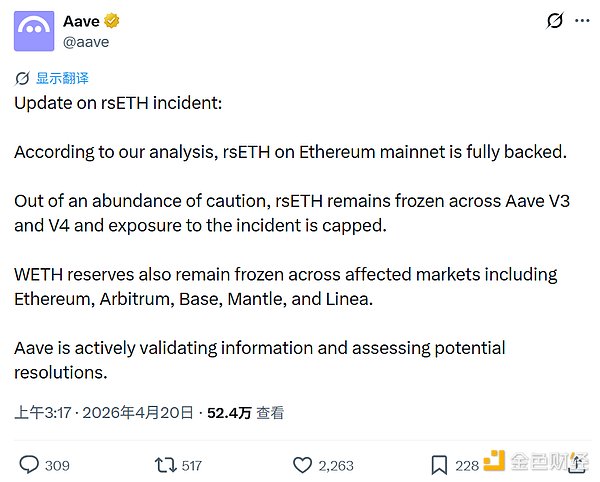Click the repost arrows icon
The image size is (600, 482).
[161, 464]
